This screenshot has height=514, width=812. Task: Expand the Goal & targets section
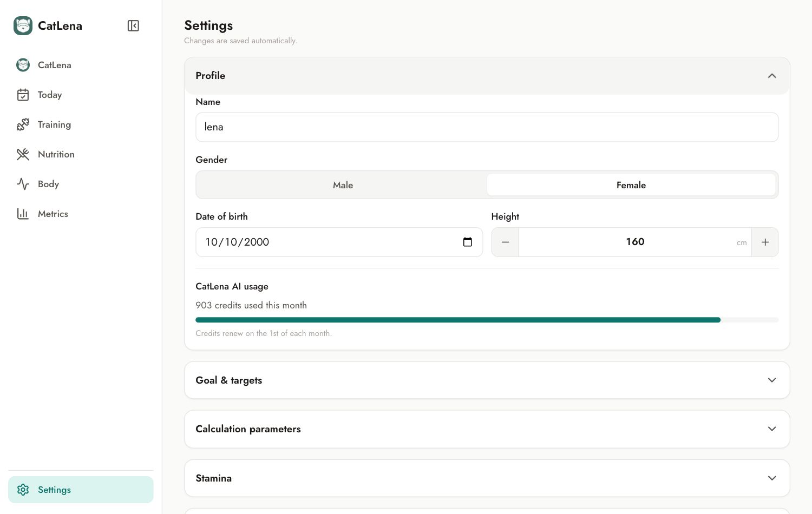(x=487, y=380)
